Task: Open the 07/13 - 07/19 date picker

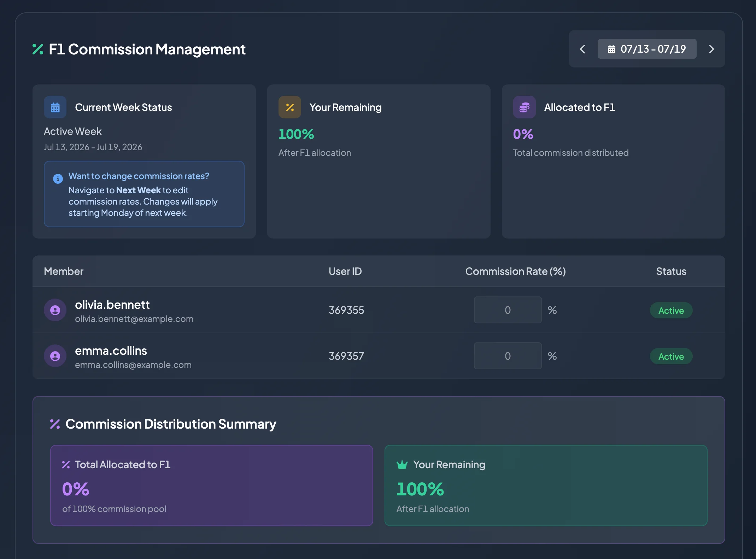Action: coord(647,49)
